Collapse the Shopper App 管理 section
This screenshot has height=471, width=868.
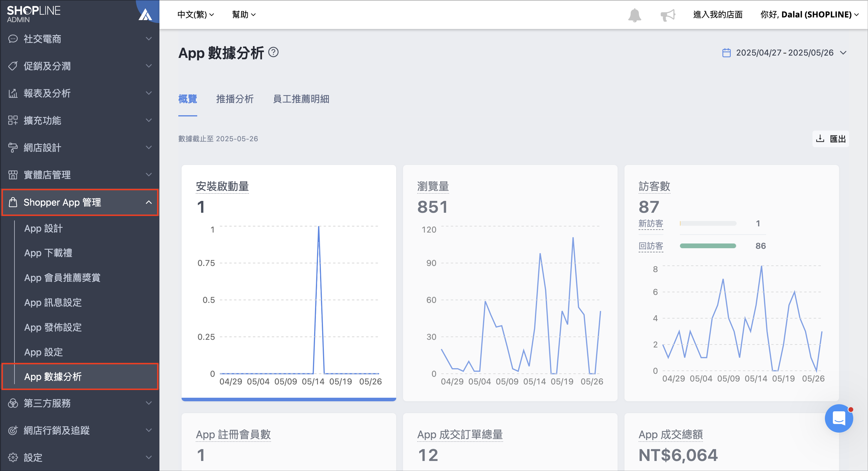[x=149, y=202]
